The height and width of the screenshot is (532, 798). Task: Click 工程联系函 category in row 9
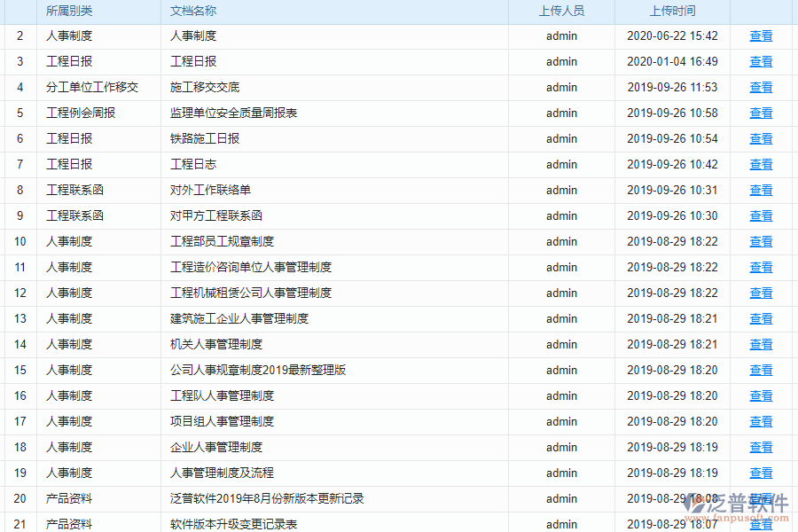74,215
